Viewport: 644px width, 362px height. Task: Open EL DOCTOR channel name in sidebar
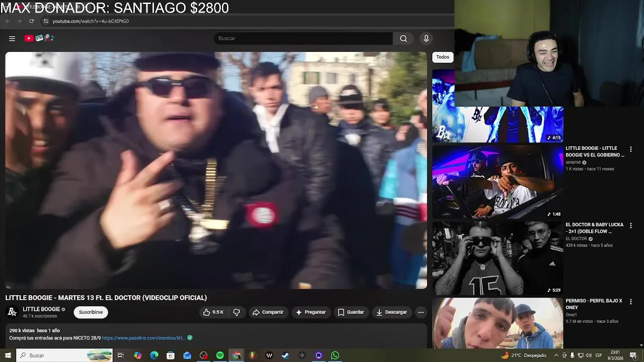coord(576,239)
